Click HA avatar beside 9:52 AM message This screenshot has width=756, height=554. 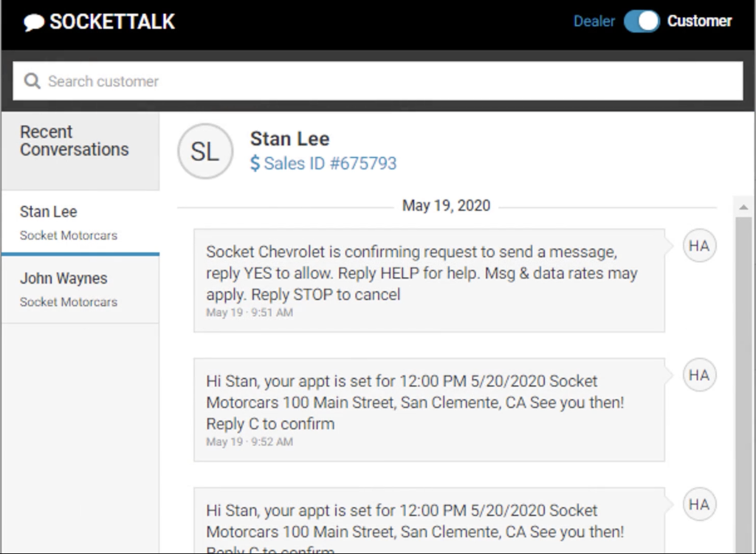point(699,375)
